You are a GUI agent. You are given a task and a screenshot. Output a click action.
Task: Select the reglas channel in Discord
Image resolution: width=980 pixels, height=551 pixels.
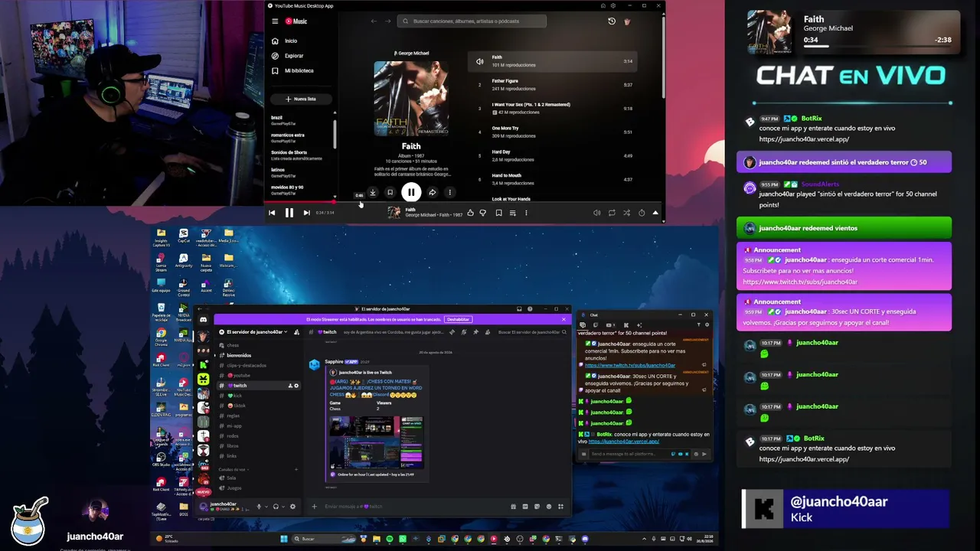pyautogui.click(x=234, y=416)
